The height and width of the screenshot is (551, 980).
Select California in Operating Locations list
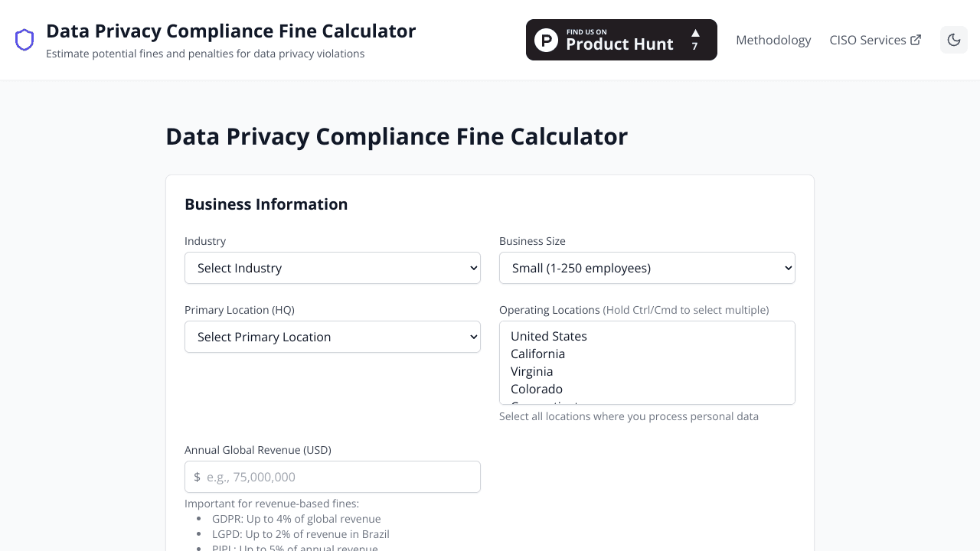(x=647, y=354)
